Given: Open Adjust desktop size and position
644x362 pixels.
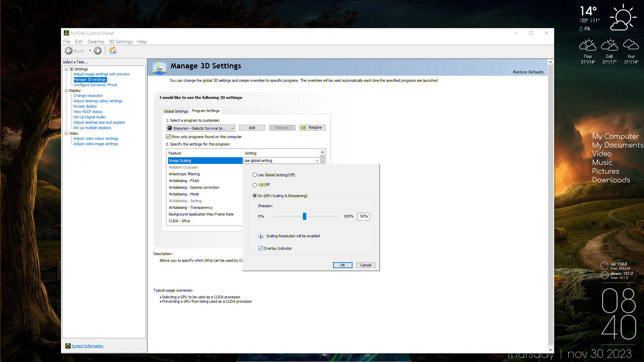Looking at the screenshot, I should tap(99, 122).
